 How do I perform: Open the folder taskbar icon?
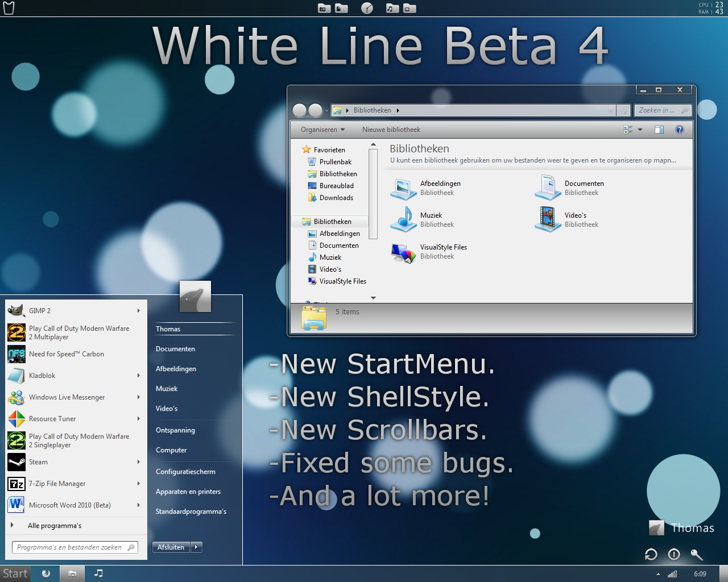(72, 573)
